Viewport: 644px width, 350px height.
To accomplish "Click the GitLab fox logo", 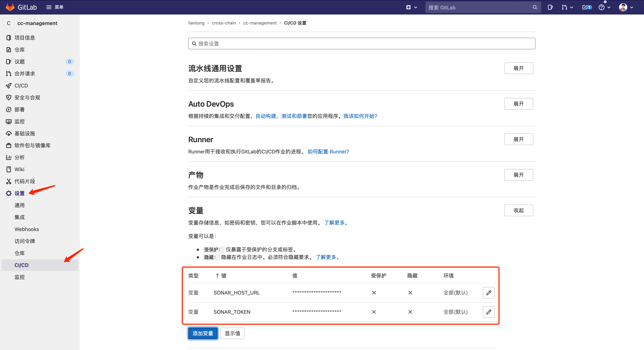I will point(10,7).
